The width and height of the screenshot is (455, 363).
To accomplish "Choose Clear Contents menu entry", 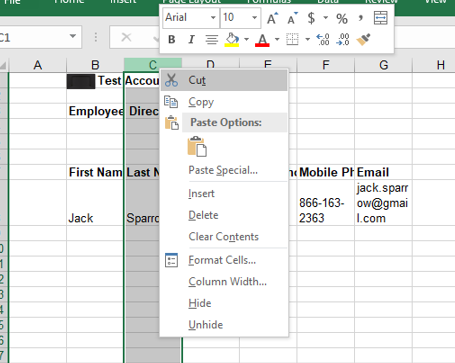I will 224,237.
